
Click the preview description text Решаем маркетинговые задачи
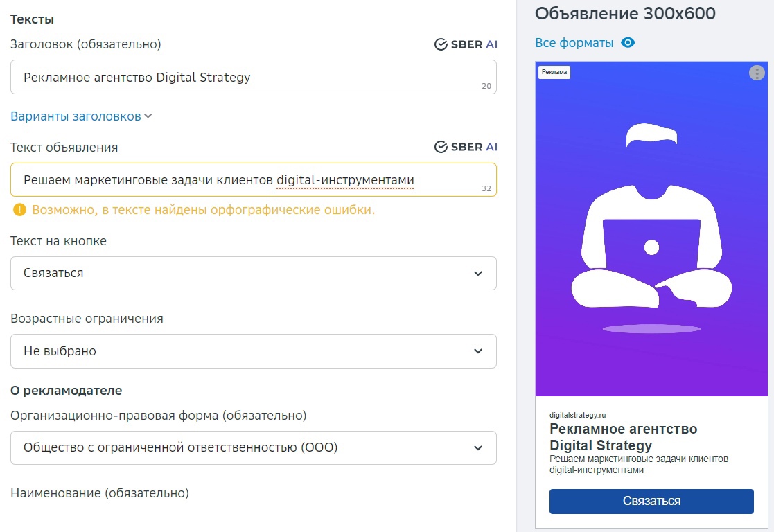pos(639,464)
